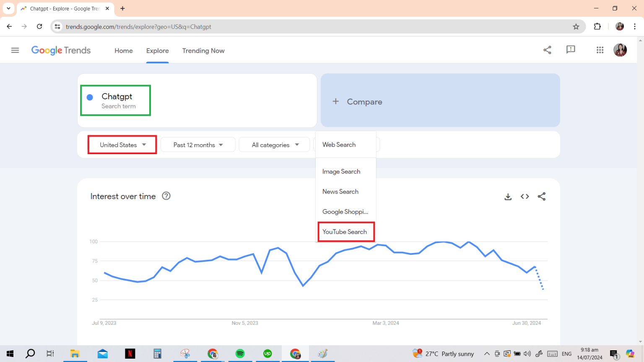Select the Explore tab

pyautogui.click(x=158, y=51)
